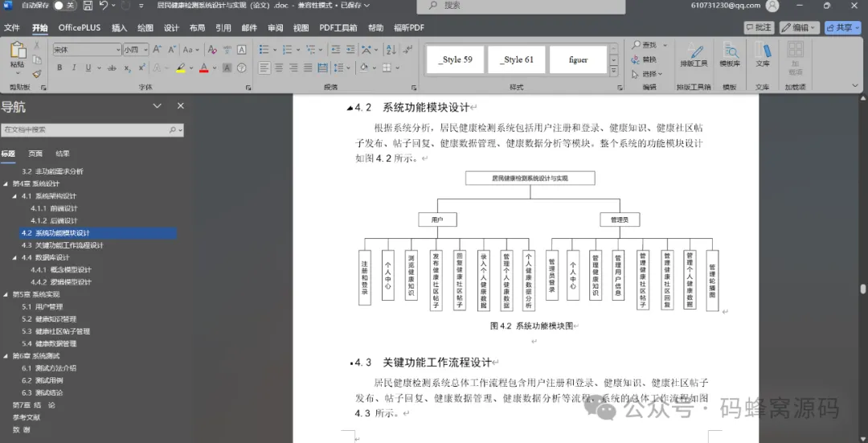The height and width of the screenshot is (443, 868).
Task: Open the font size box 小四
Action: tap(135, 49)
